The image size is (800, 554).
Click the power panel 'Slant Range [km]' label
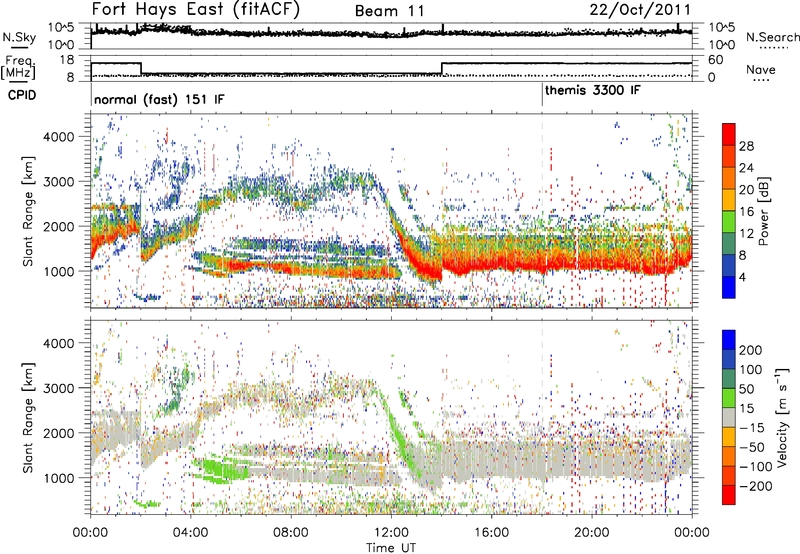[28, 211]
